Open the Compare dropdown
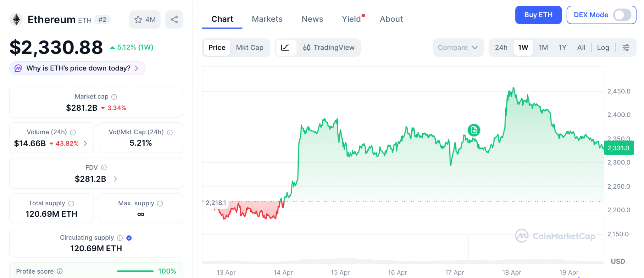 coord(458,47)
